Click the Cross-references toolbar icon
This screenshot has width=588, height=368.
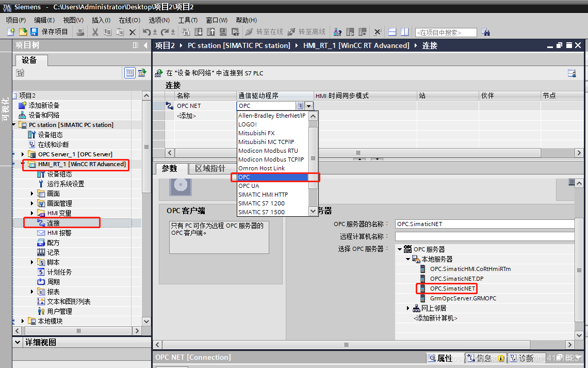click(378, 32)
